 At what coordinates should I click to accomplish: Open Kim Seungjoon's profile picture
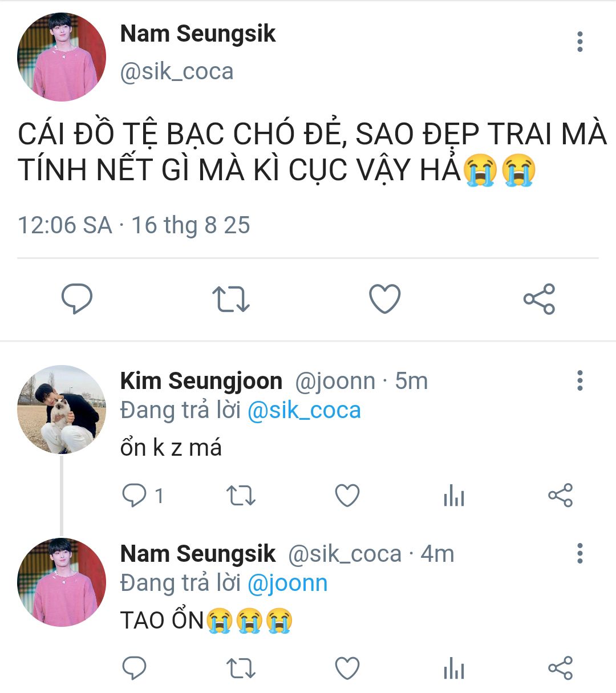coord(62,410)
